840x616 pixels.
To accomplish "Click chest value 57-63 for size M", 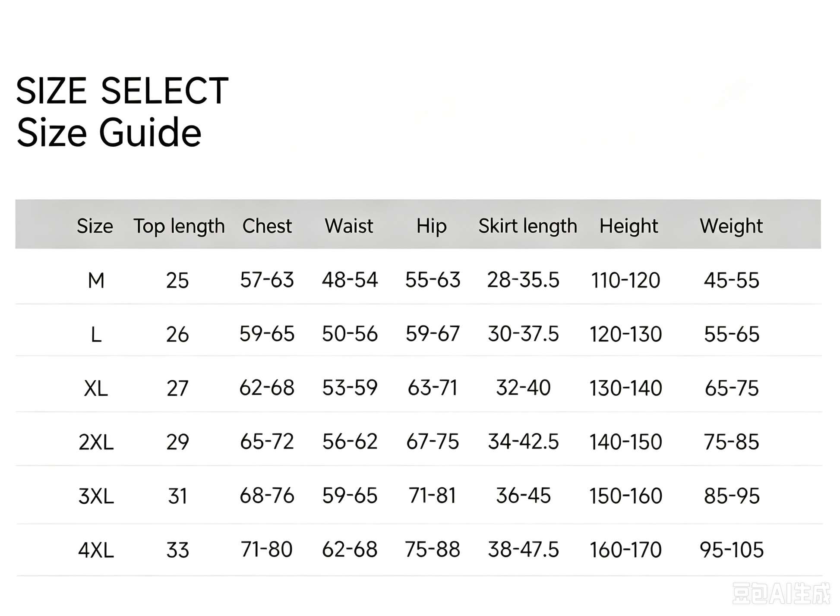I will [267, 280].
